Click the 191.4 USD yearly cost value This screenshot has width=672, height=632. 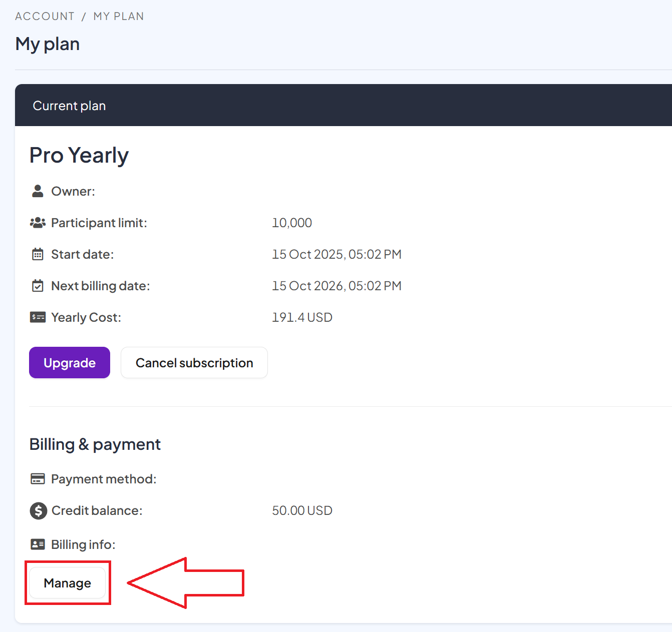[302, 317]
